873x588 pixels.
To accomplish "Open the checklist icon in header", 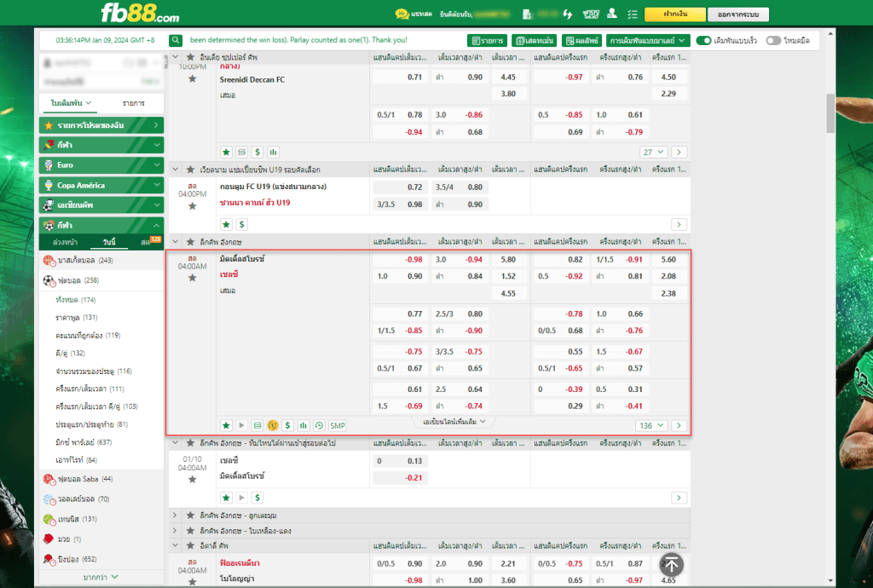I will pyautogui.click(x=632, y=14).
